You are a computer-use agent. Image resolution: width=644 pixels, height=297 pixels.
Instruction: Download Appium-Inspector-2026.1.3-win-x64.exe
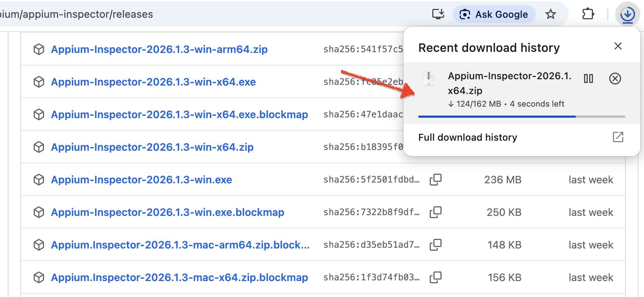153,82
